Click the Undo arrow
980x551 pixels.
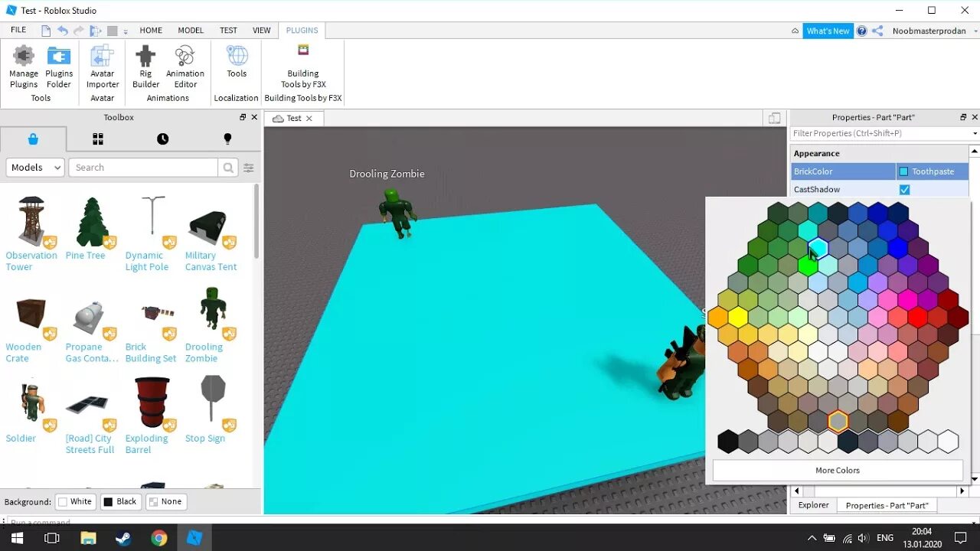coord(62,31)
